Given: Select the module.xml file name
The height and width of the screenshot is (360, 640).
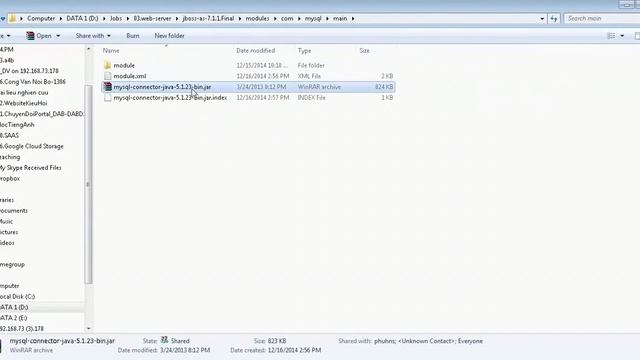Looking at the screenshot, I should tap(130, 76).
